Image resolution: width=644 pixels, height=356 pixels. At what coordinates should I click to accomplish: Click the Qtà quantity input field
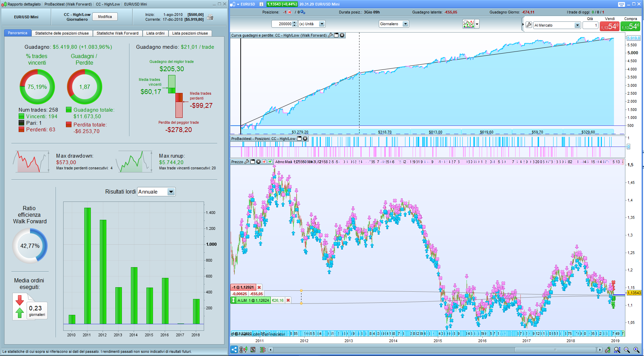(x=590, y=25)
